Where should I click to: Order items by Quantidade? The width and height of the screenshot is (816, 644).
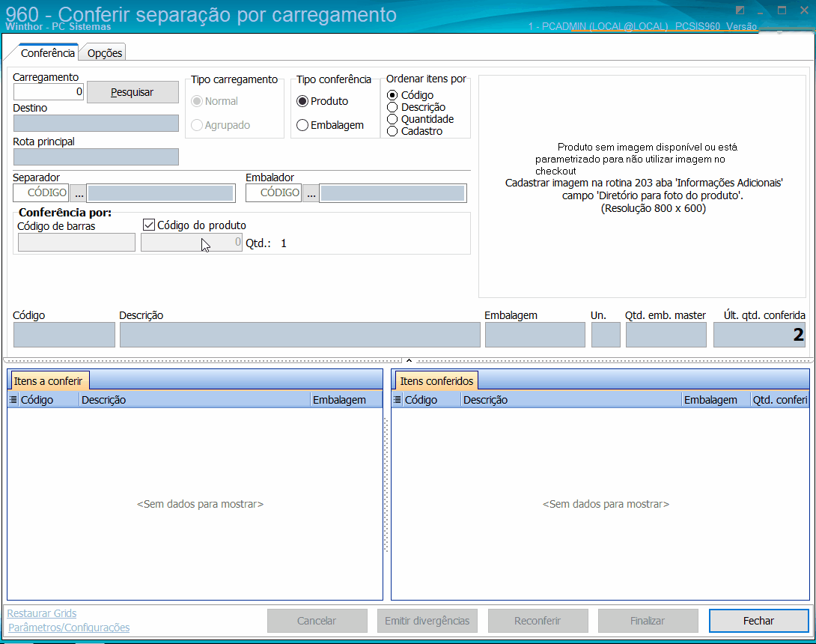(x=392, y=119)
